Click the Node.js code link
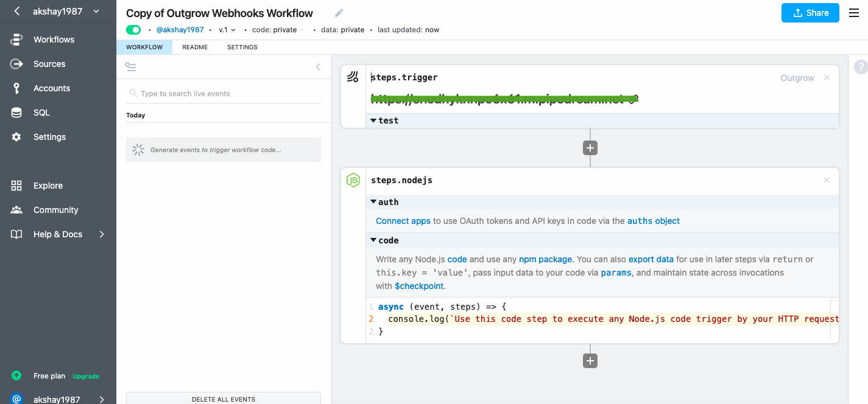 [x=457, y=259]
